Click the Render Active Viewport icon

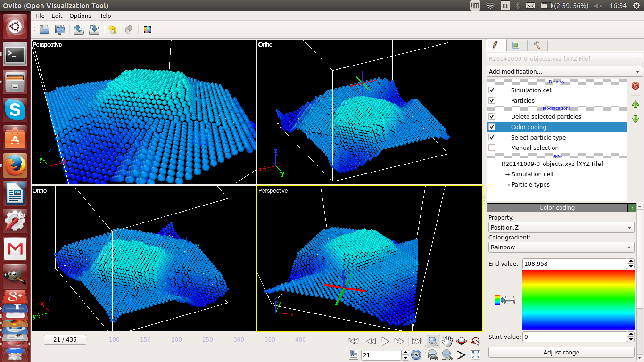148,30
